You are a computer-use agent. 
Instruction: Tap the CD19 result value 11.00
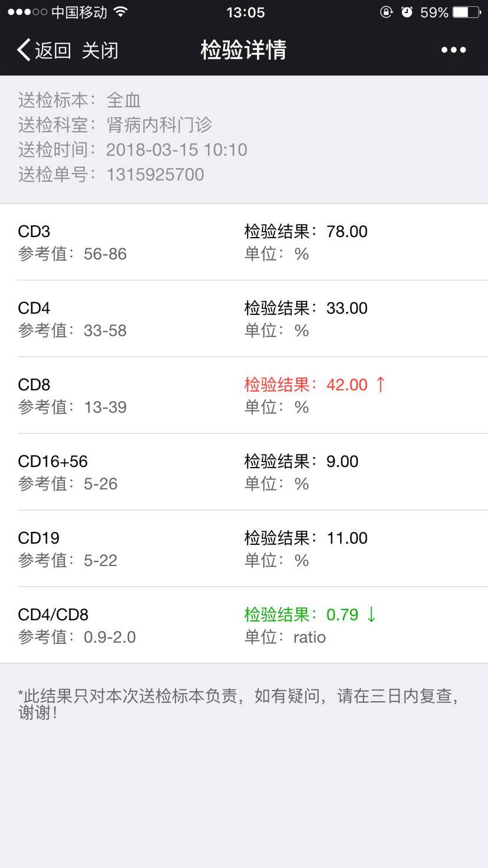point(347,538)
